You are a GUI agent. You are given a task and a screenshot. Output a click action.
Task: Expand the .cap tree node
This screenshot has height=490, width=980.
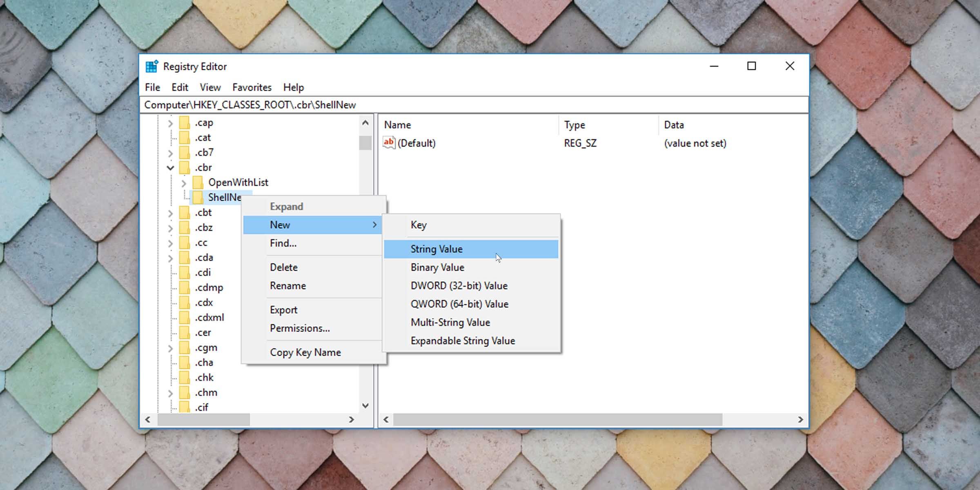170,123
